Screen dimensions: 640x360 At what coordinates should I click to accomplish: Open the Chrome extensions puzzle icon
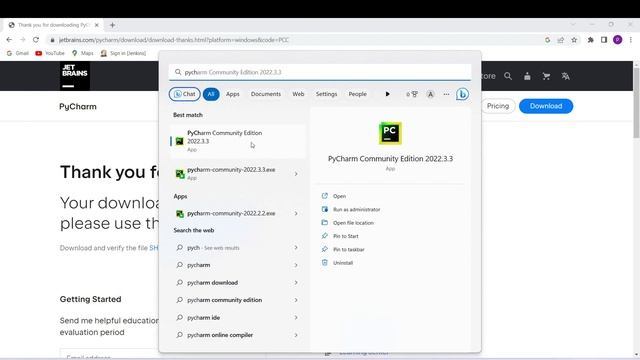(x=590, y=40)
